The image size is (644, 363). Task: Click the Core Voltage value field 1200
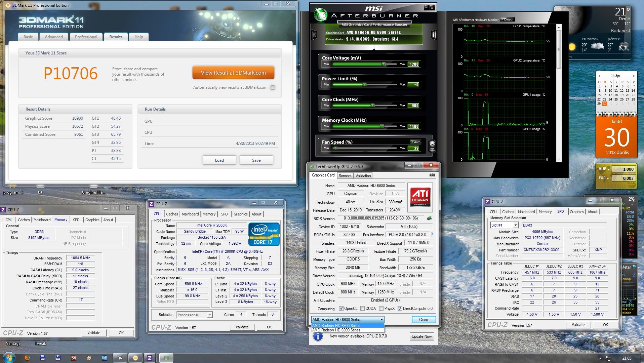click(413, 64)
